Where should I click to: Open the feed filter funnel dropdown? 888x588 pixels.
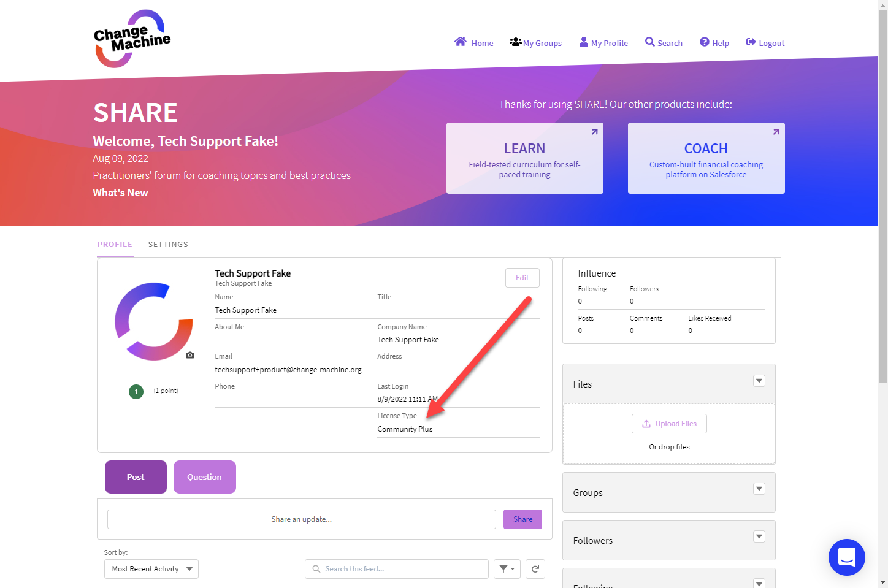507,569
